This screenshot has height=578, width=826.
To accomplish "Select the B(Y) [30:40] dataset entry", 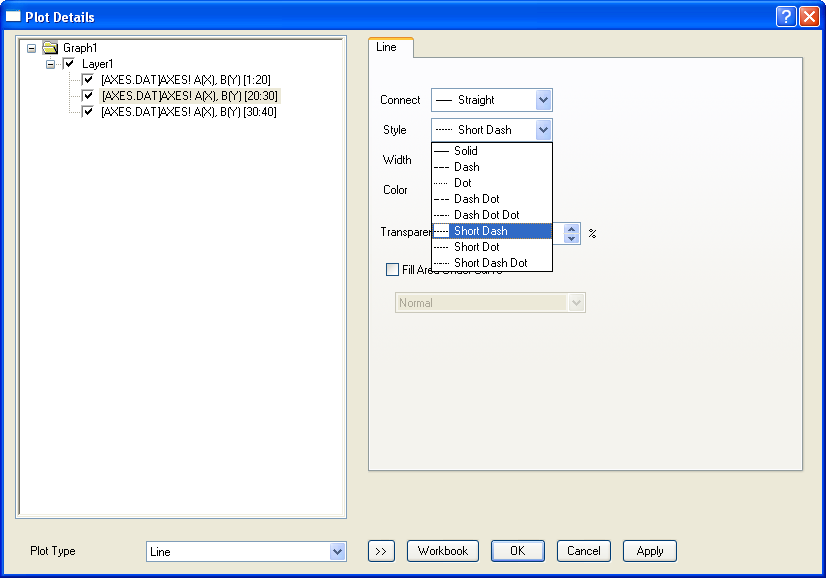I will click(x=190, y=111).
